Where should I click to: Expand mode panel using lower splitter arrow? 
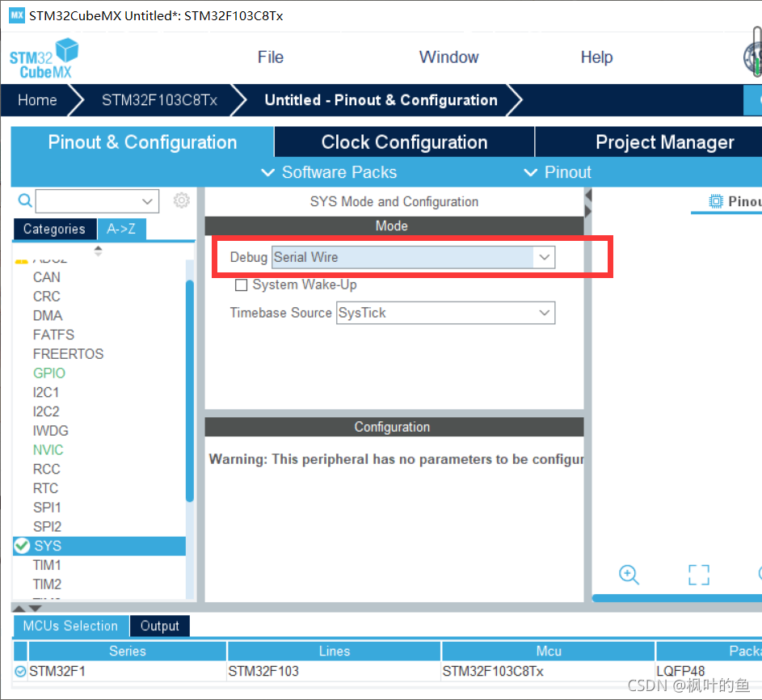tap(588, 212)
